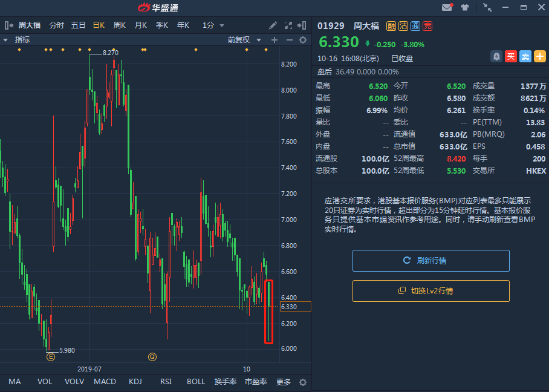Click the 成交量 value 1377万
The image size is (549, 392).
tap(533, 86)
